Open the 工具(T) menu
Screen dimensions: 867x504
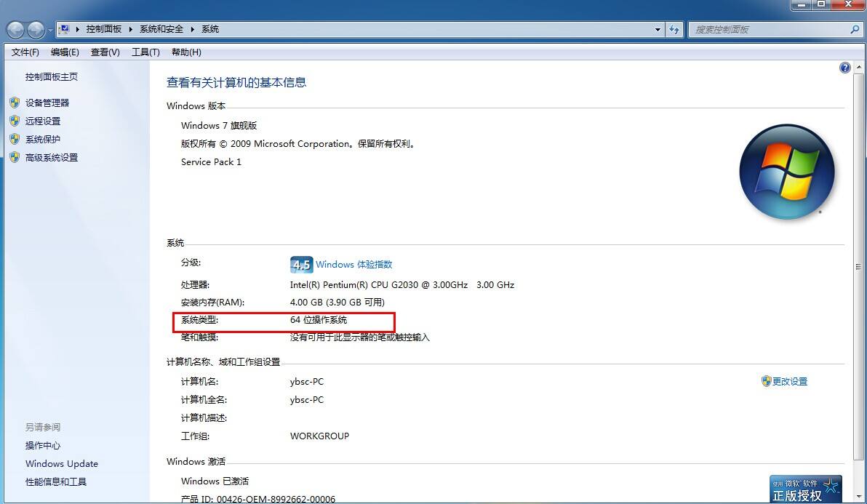(145, 52)
